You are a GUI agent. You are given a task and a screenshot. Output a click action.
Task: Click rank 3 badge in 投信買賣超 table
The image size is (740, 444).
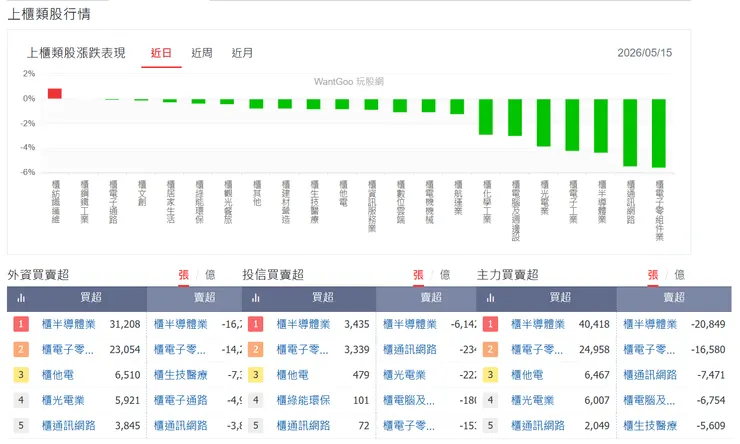256,375
